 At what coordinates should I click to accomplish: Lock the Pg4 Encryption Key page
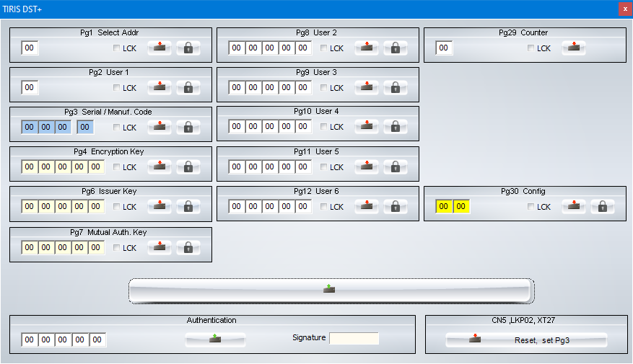pos(188,167)
